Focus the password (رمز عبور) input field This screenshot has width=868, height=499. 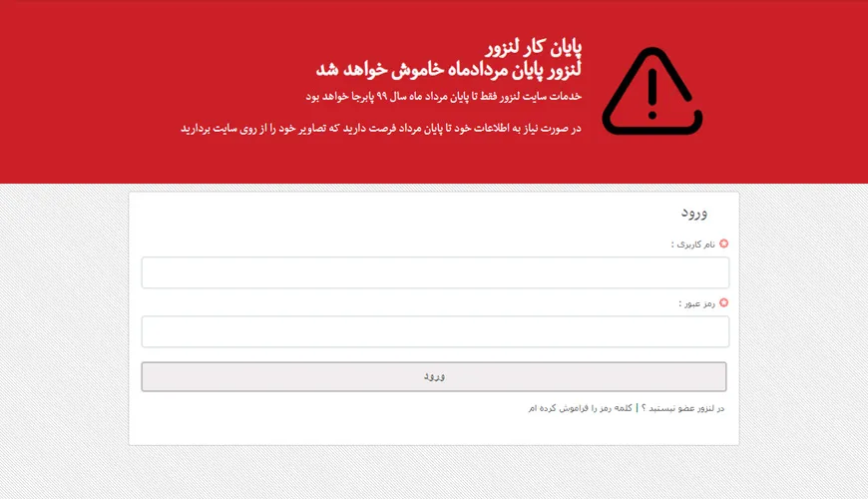tap(435, 331)
